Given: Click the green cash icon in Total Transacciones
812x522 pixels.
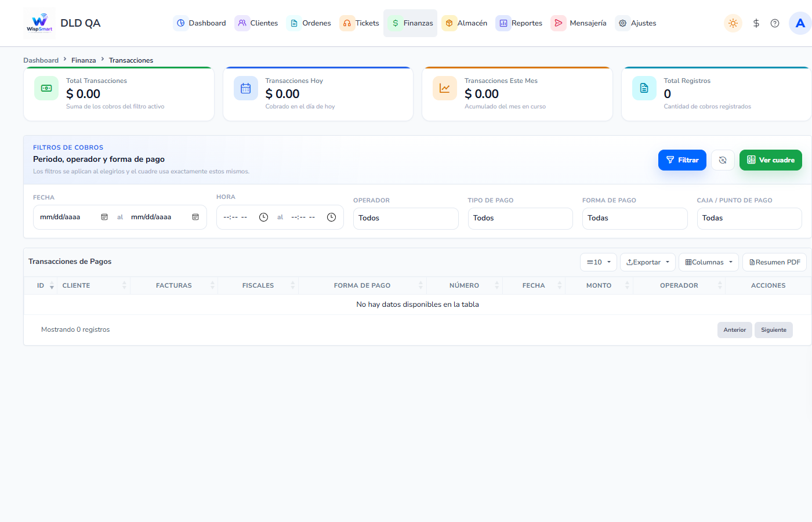Looking at the screenshot, I should pos(46,88).
